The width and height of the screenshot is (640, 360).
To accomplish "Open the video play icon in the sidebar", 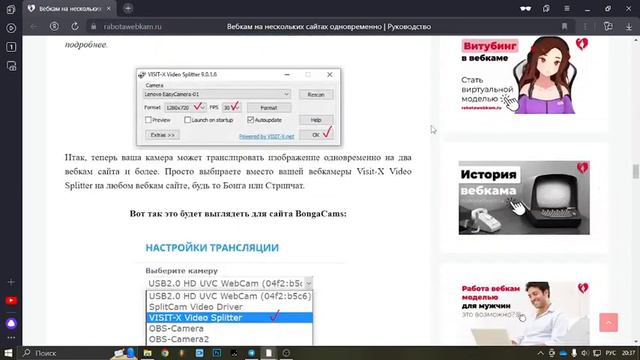I will pos(11,28).
